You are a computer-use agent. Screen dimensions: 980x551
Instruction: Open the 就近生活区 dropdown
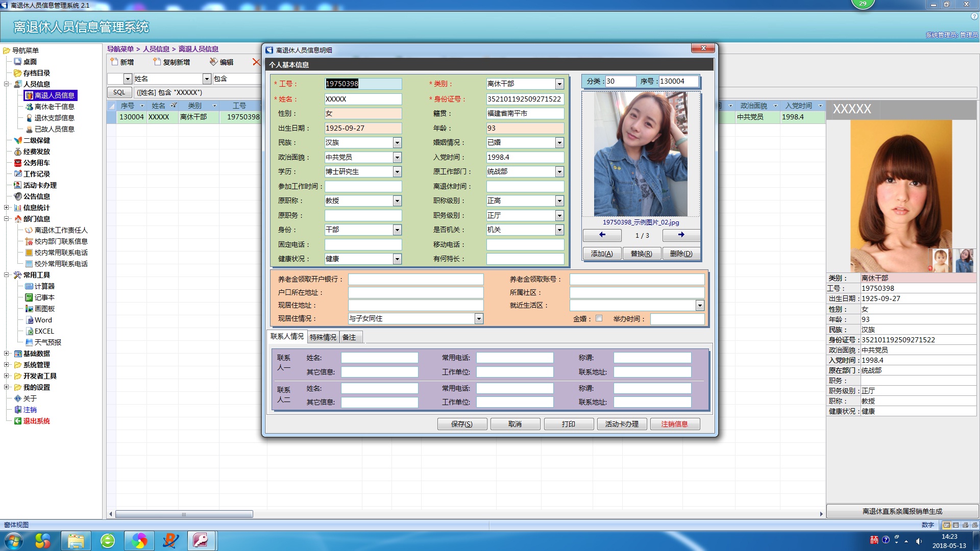click(x=700, y=306)
